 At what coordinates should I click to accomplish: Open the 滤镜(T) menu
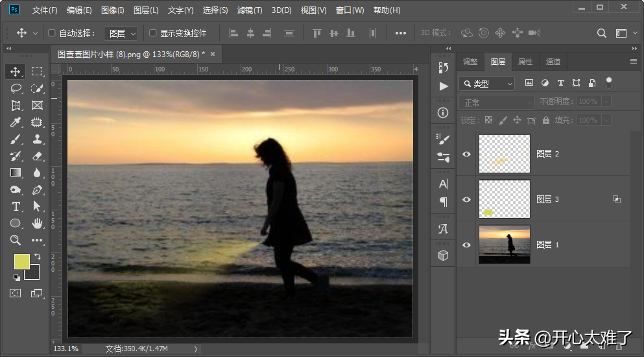pos(250,10)
